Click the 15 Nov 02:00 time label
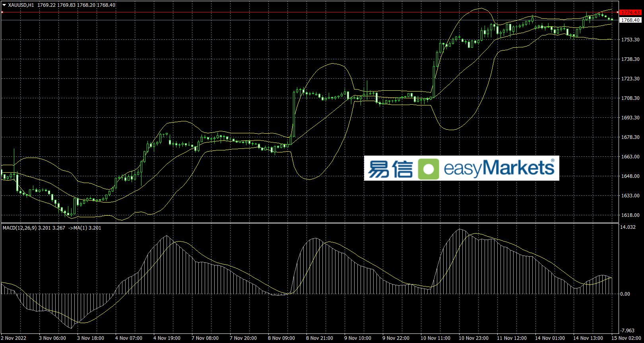This screenshot has height=343, width=644. click(x=627, y=338)
